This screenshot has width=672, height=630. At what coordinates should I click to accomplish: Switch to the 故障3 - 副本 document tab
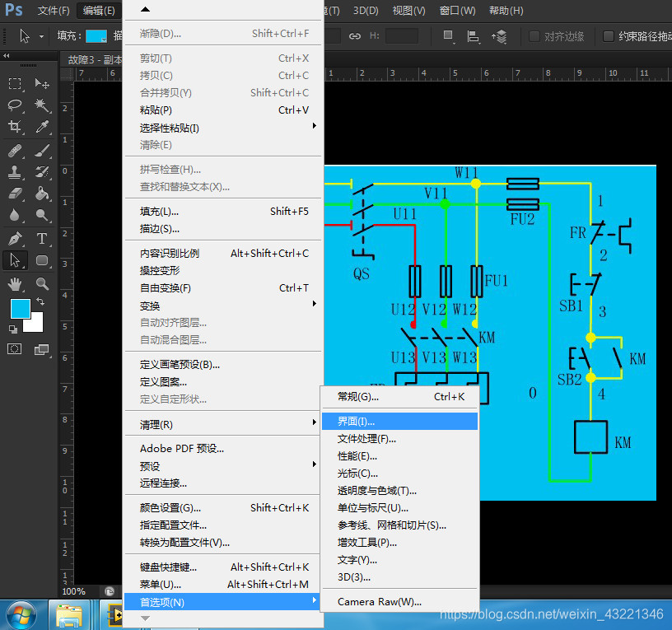(94, 59)
